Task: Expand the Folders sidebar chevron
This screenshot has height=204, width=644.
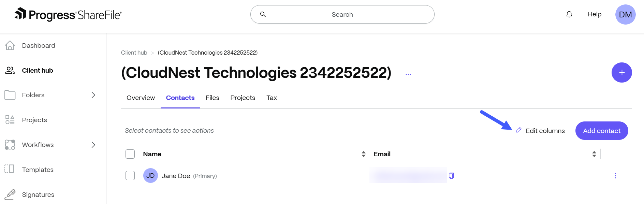Action: click(93, 95)
